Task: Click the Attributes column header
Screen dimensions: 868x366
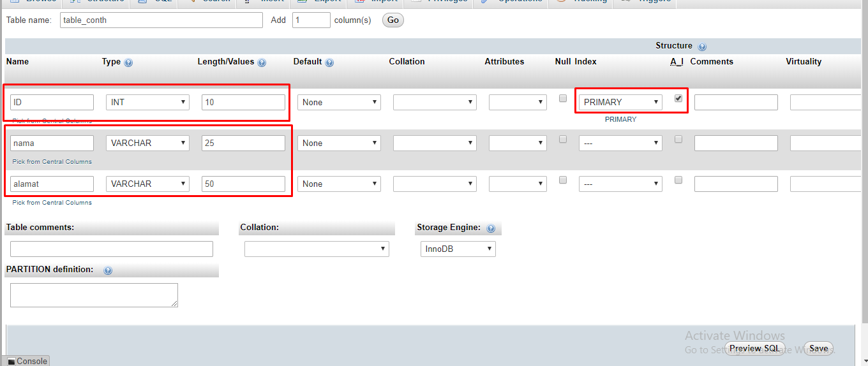Action: point(504,62)
